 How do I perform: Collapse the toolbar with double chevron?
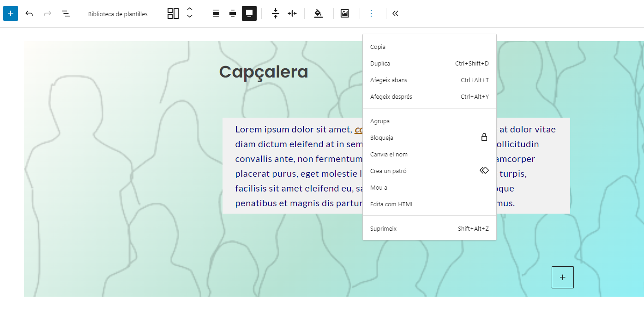click(395, 13)
